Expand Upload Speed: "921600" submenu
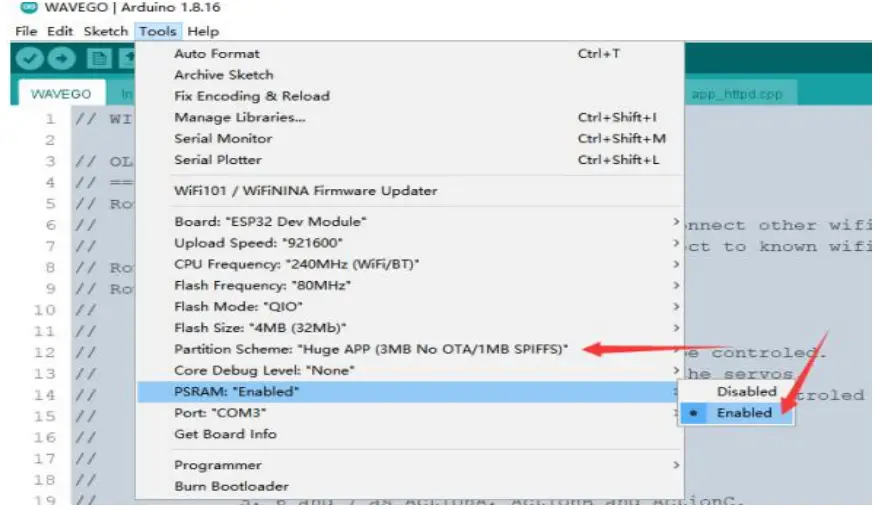Screen dimensions: 878x510 [410, 243]
